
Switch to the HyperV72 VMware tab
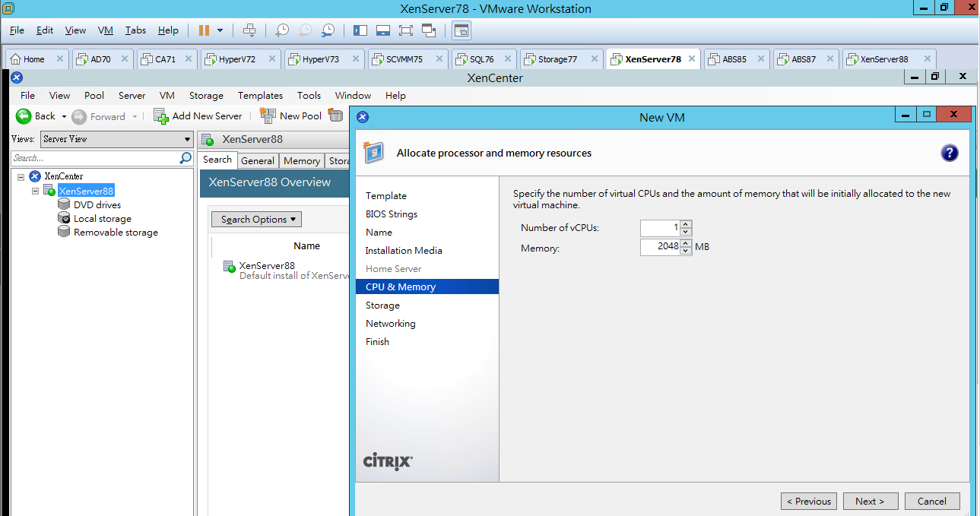coord(241,59)
